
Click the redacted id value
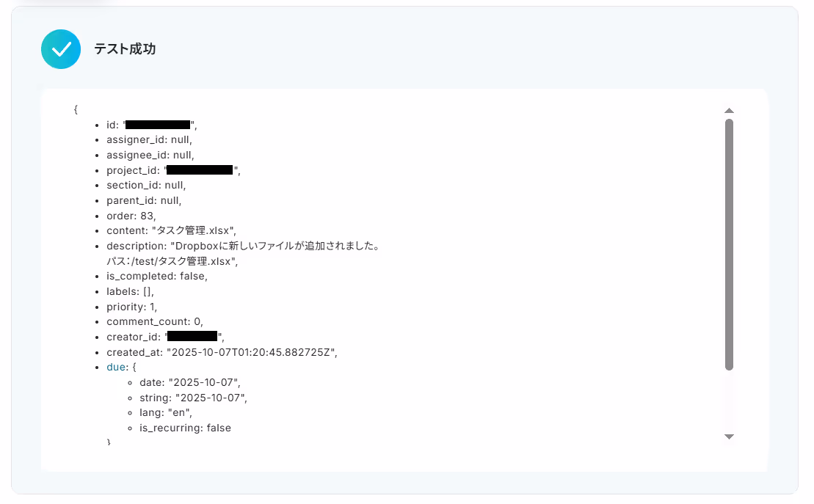(158, 125)
